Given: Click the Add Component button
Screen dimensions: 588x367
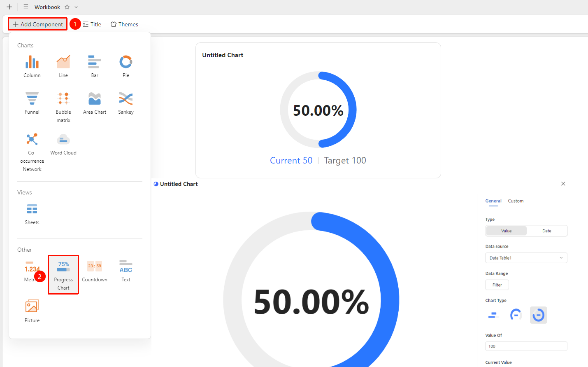Looking at the screenshot, I should tap(38, 24).
